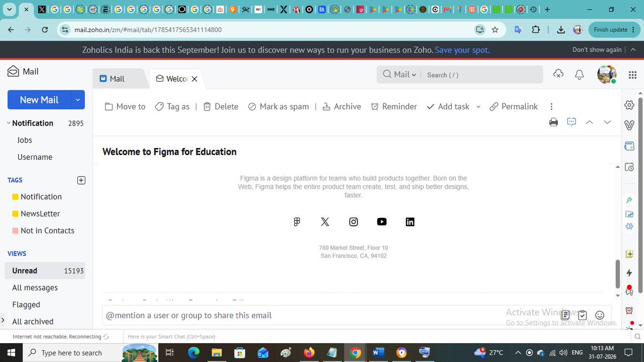Open the Zoho apps grid

tap(632, 75)
